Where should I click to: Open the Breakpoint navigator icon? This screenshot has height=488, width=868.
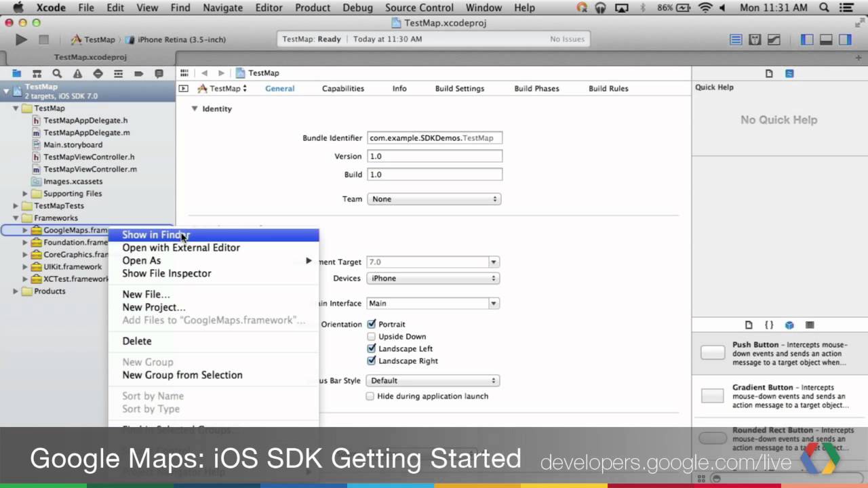pyautogui.click(x=138, y=73)
